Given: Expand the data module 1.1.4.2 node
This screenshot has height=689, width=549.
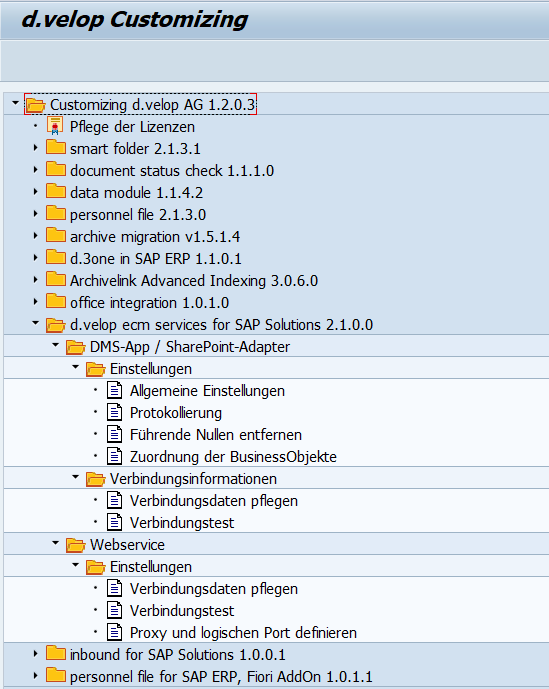Looking at the screenshot, I should pos(36,192).
